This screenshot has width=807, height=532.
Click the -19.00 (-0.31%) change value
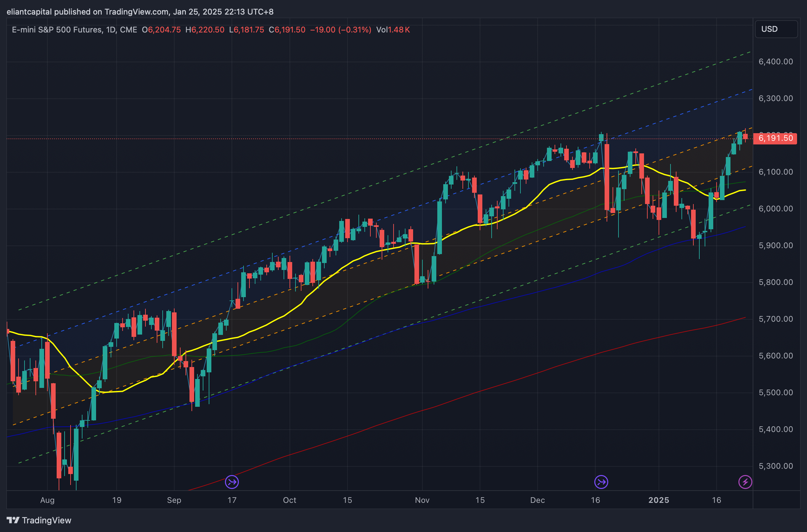click(x=341, y=30)
